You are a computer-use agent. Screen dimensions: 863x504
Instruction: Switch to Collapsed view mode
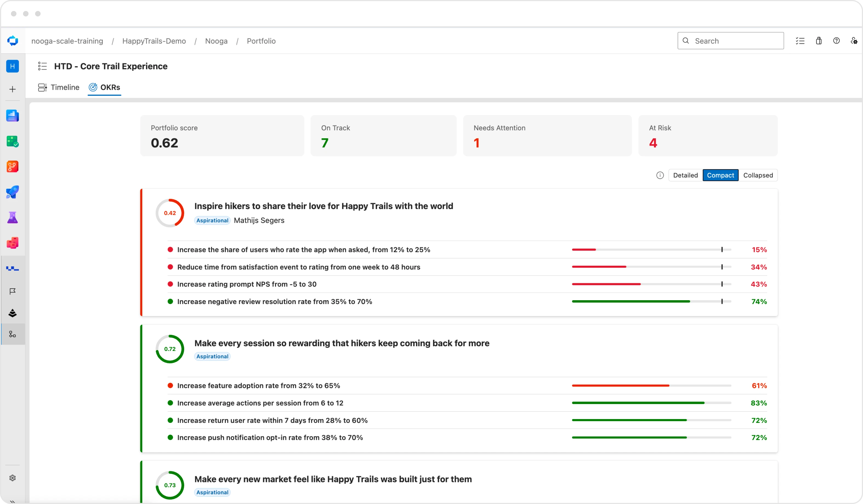758,175
